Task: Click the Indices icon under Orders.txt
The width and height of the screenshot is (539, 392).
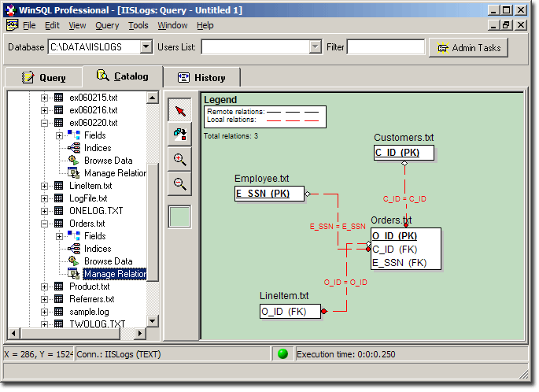Action: click(x=74, y=249)
